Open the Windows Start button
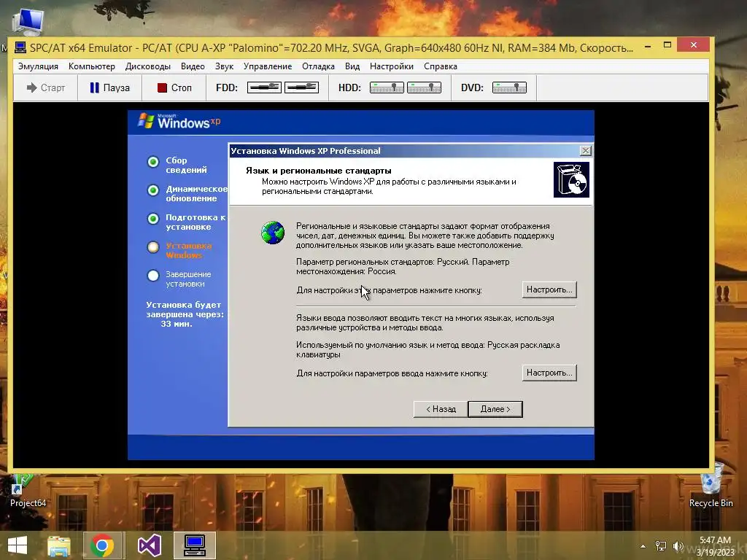This screenshot has height=560, width=747. click(x=18, y=545)
